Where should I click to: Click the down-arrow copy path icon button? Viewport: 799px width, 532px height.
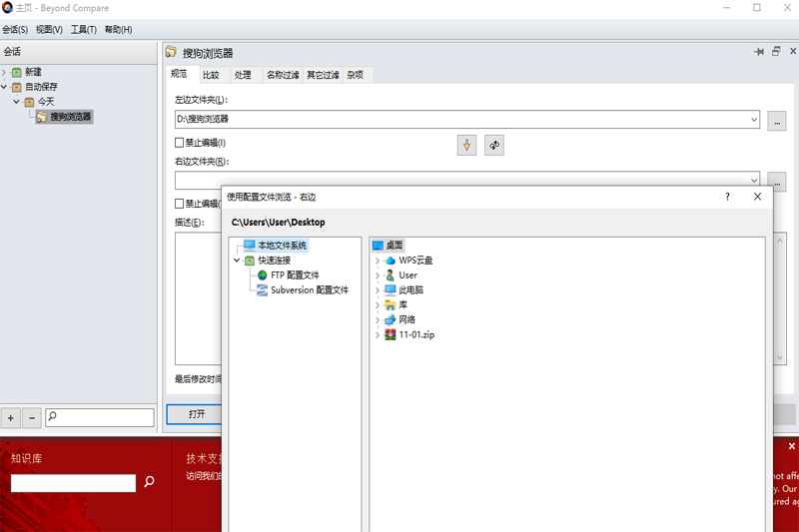coord(466,146)
